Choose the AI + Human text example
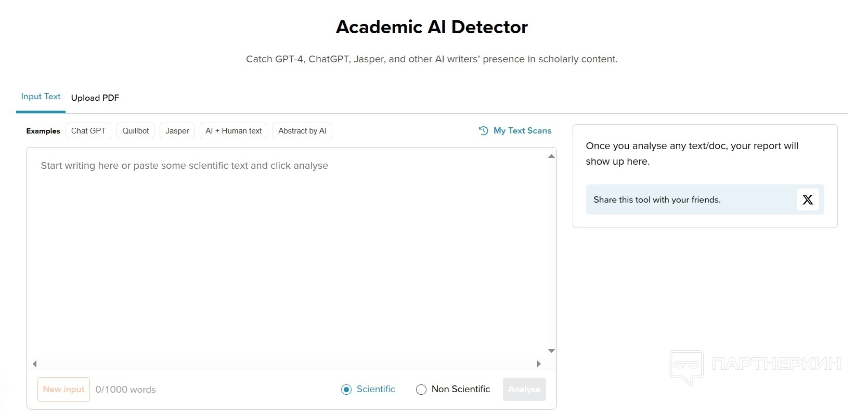This screenshot has height=414, width=868. coord(234,131)
